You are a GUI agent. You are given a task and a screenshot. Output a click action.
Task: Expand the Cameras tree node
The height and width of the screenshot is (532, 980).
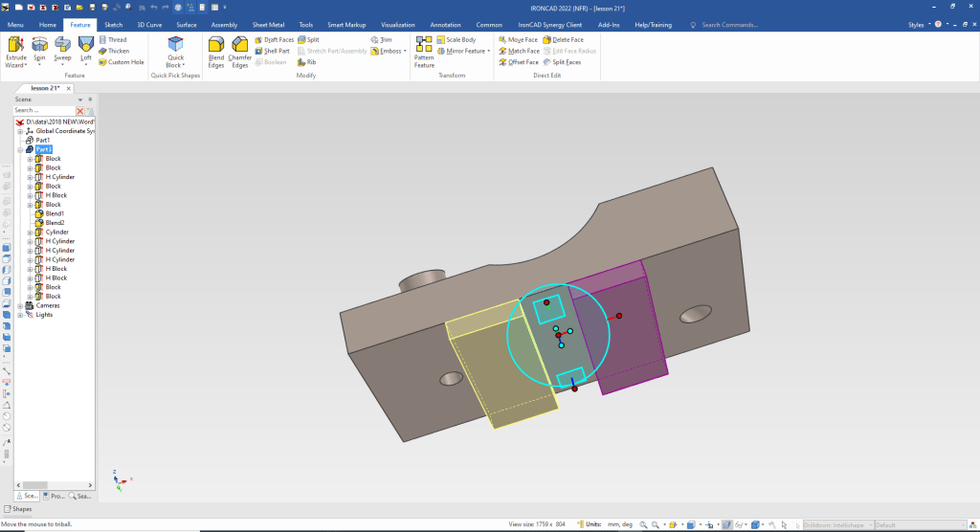(x=19, y=305)
